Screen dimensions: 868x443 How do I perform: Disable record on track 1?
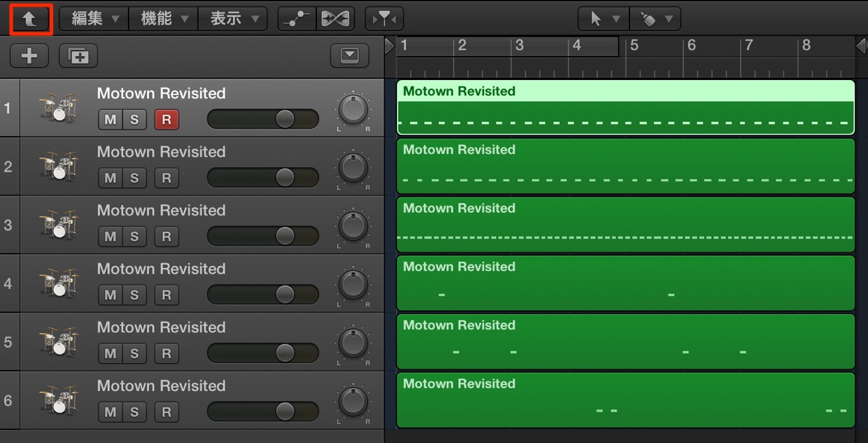point(166,120)
